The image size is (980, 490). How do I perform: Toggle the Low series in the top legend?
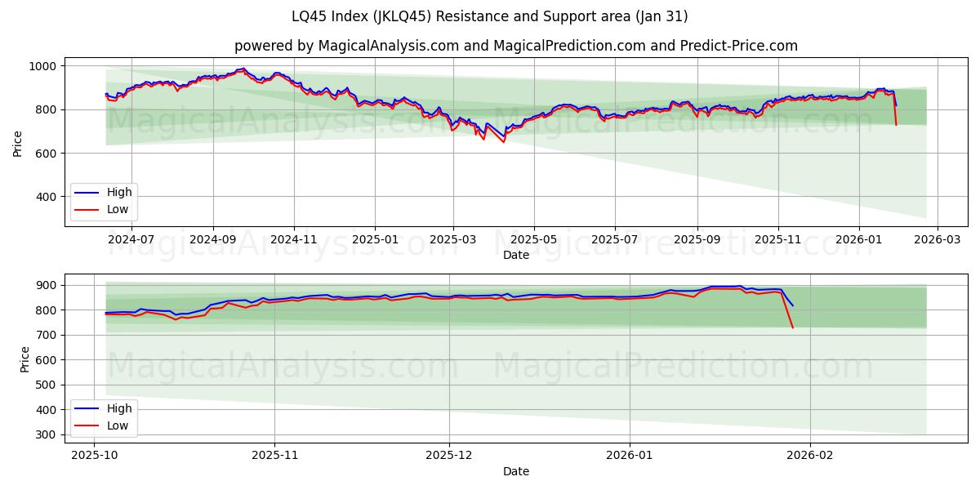118,208
